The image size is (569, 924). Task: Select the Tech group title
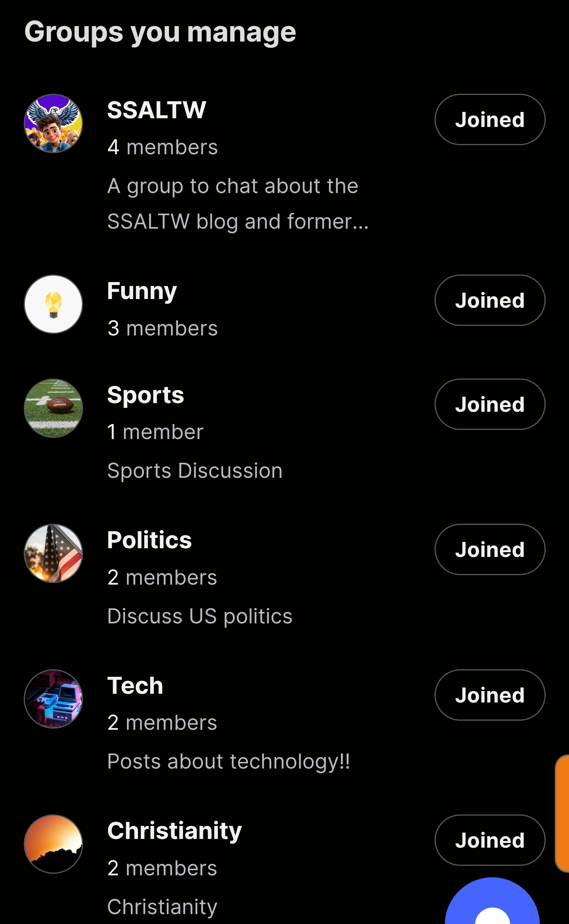click(135, 686)
